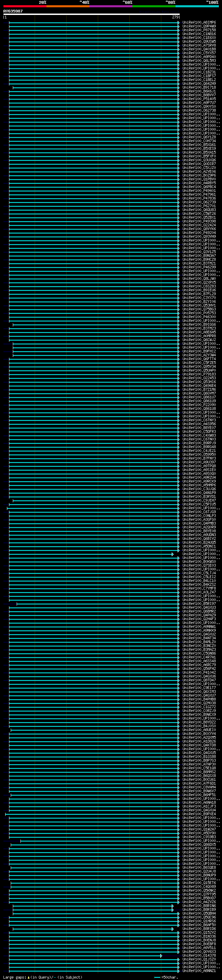The height and width of the screenshot is (980, 222).
Task: Click the =50char. scale legend
Action: click(x=166, y=977)
